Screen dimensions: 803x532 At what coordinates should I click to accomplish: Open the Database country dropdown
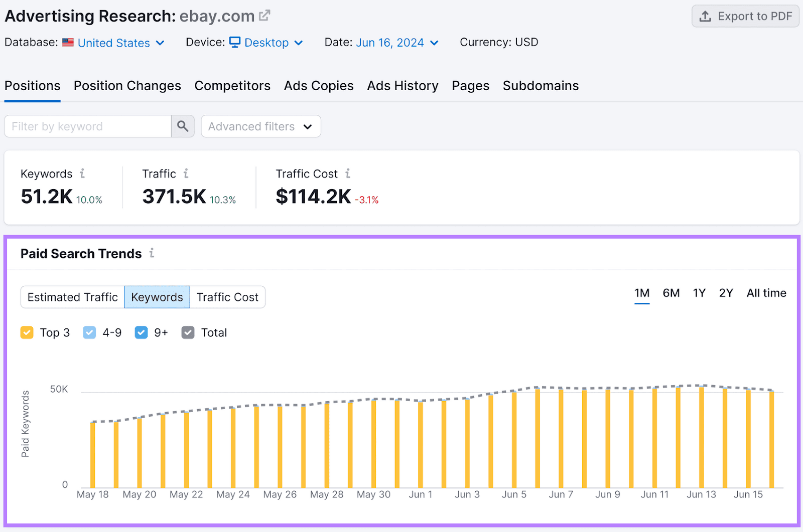coord(120,43)
